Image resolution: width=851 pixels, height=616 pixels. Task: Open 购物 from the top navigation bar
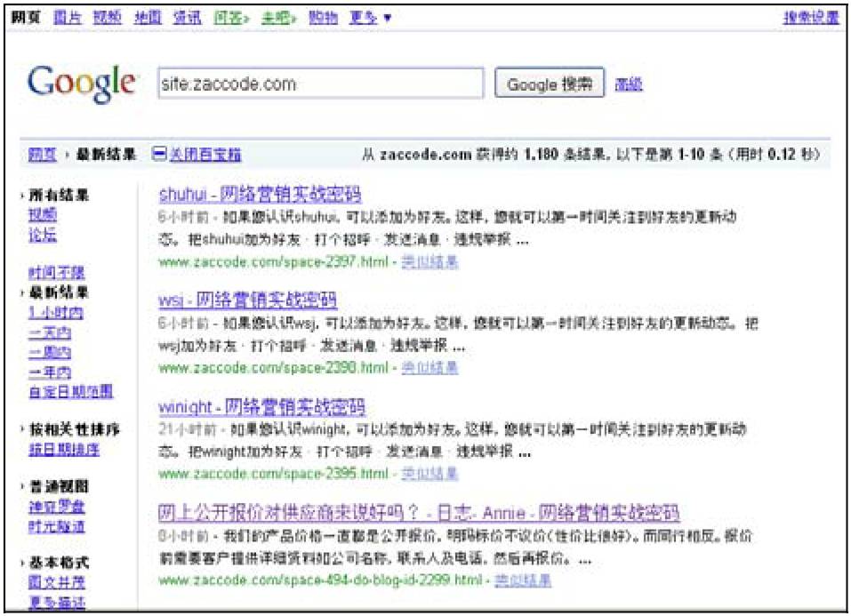point(324,18)
